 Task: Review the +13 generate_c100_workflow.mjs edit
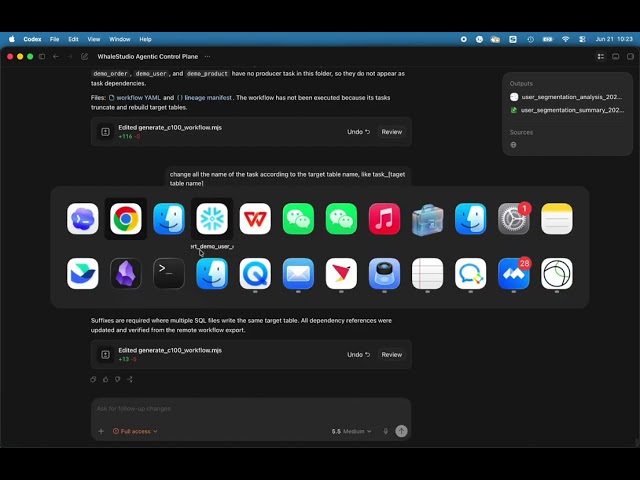[x=391, y=355]
